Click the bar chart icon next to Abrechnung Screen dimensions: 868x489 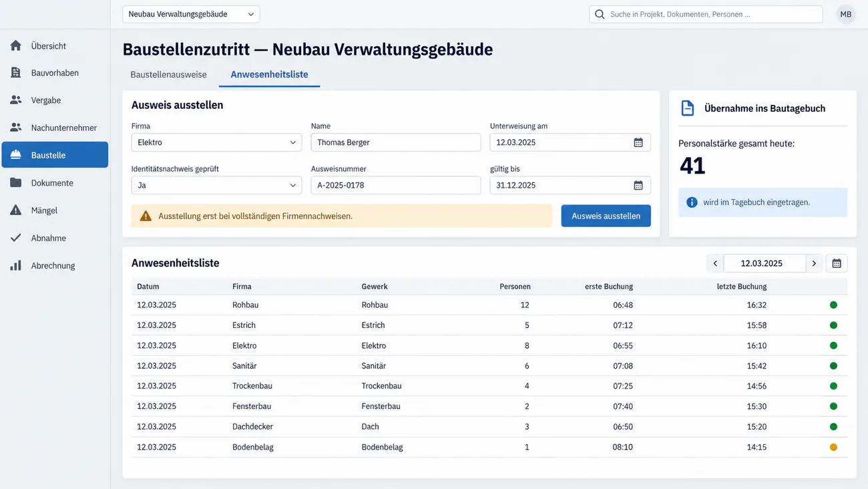coord(16,265)
